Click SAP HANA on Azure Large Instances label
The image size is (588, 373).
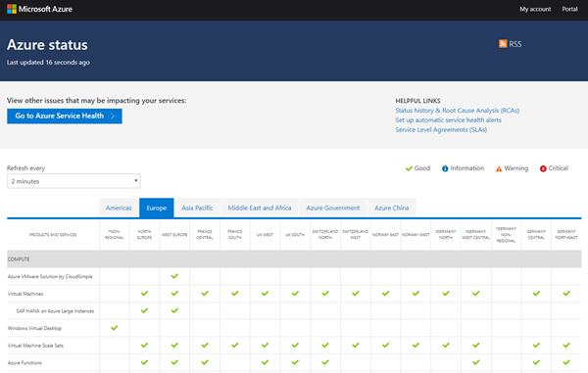55,311
